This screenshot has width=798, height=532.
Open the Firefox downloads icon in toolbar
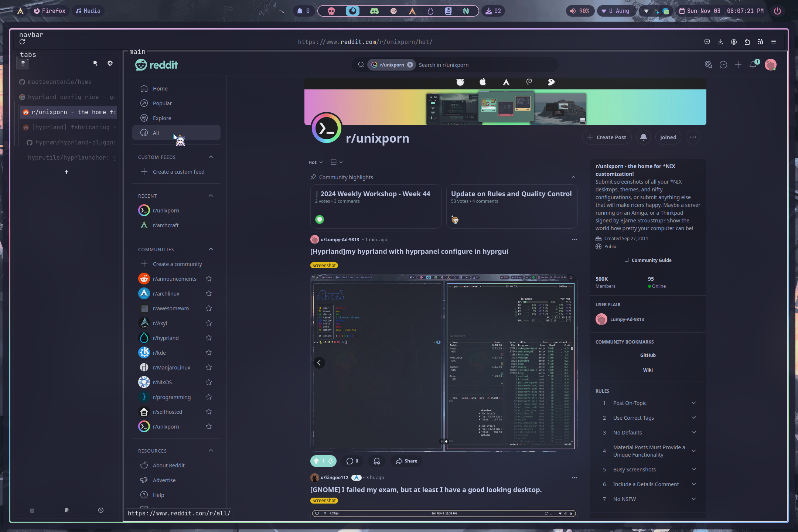click(x=720, y=42)
